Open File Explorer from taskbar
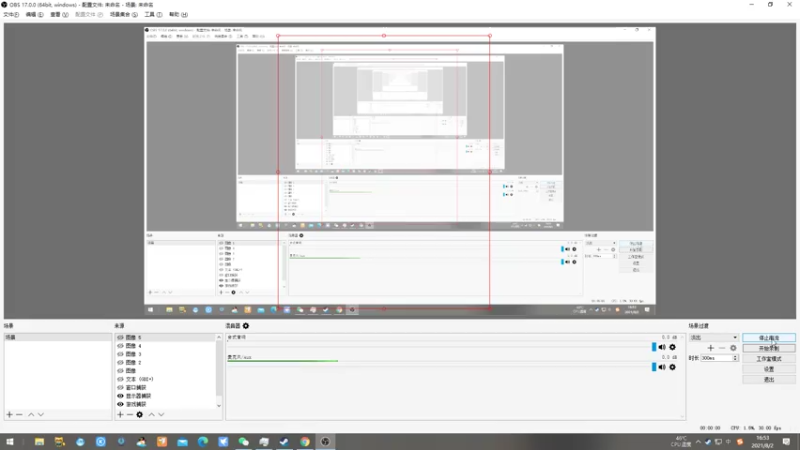 [x=39, y=442]
